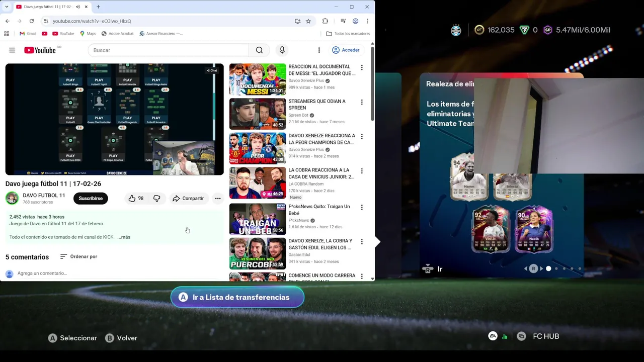The width and height of the screenshot is (644, 362).
Task: Activate voice search microphone
Action: pyautogui.click(x=282, y=50)
